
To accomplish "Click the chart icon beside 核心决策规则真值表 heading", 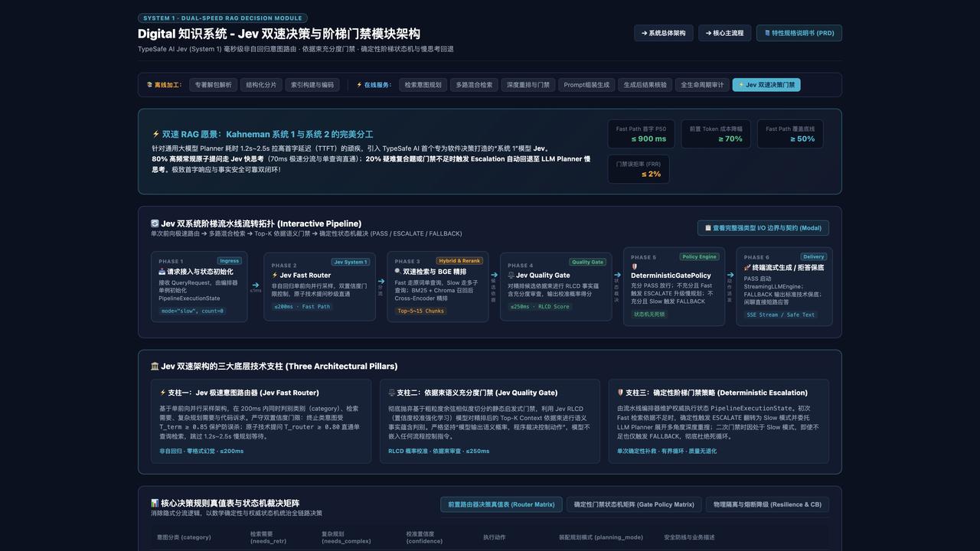I will click(x=155, y=504).
